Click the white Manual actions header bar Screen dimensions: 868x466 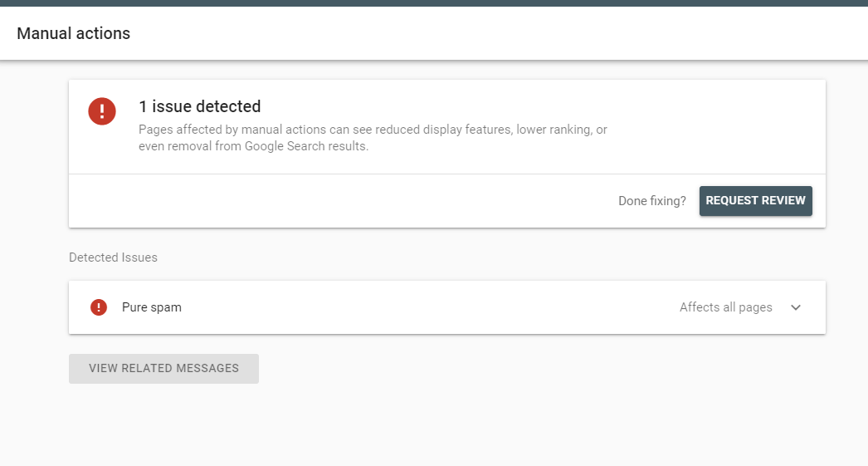[x=498, y=34]
